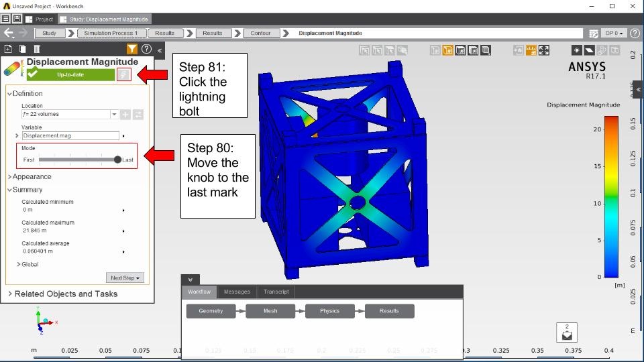Expand the Global section
Viewport: 644px width, 362px height.
coord(28,264)
